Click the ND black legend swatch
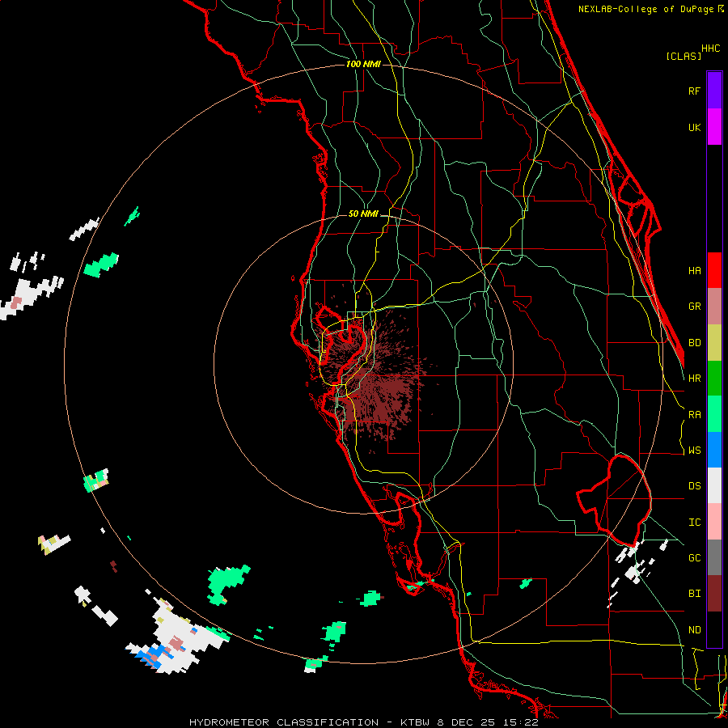 [x=714, y=629]
